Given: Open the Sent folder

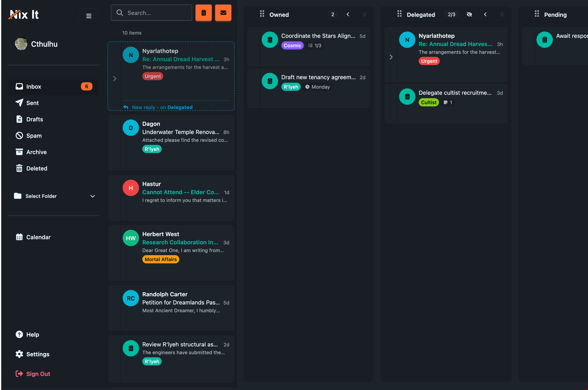Looking at the screenshot, I should [32, 103].
